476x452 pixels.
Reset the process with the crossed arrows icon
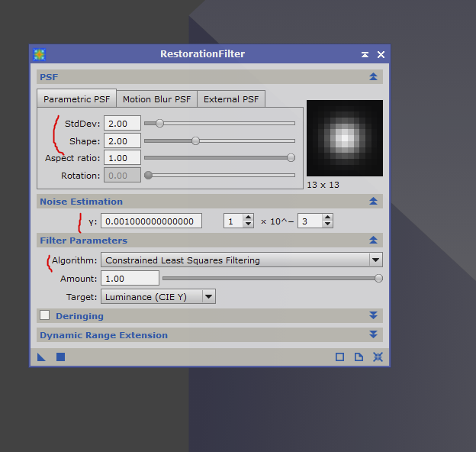click(378, 357)
